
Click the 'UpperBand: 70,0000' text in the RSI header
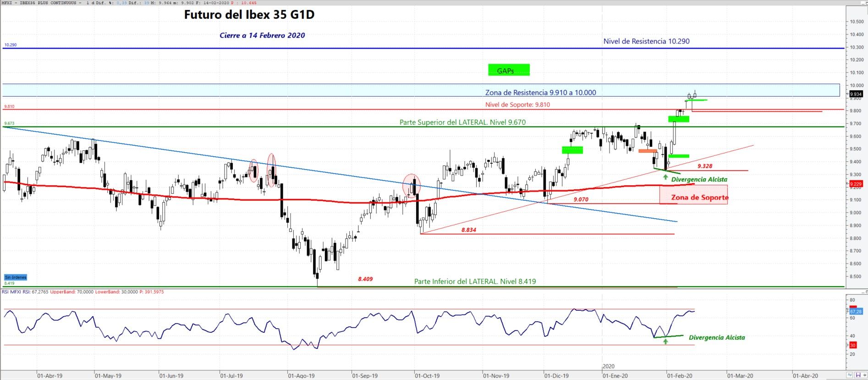click(x=71, y=292)
